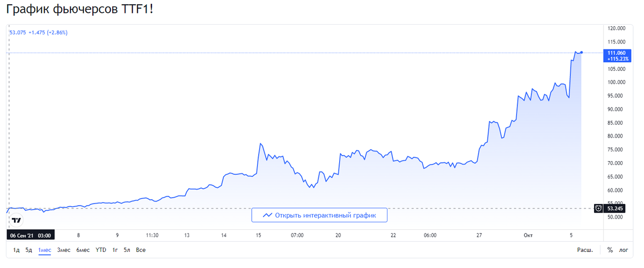Click the last price dot on chart line
The image size is (644, 268).
click(582, 52)
